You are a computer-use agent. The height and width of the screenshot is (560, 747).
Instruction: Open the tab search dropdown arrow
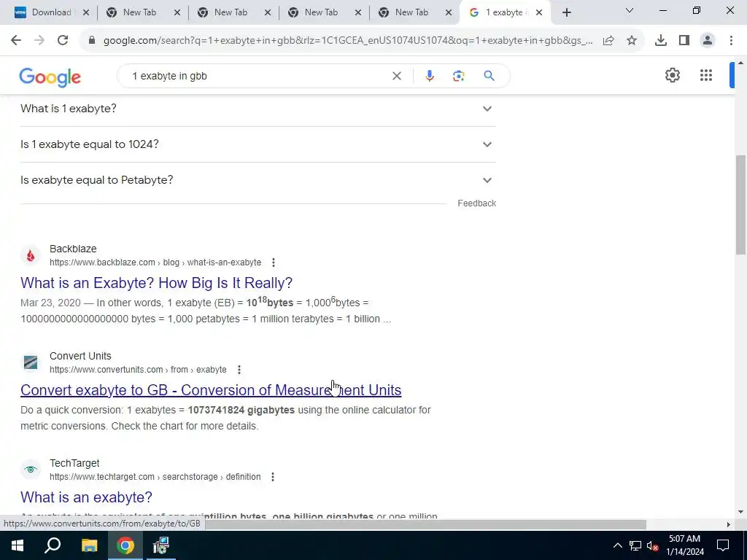pyautogui.click(x=630, y=10)
